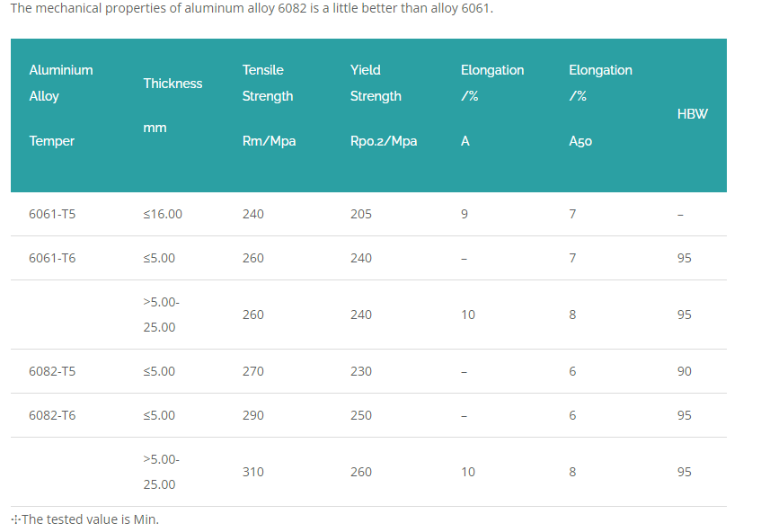
Task: Click the sentence comparing 6082 and 6061
Action: pyautogui.click(x=252, y=8)
